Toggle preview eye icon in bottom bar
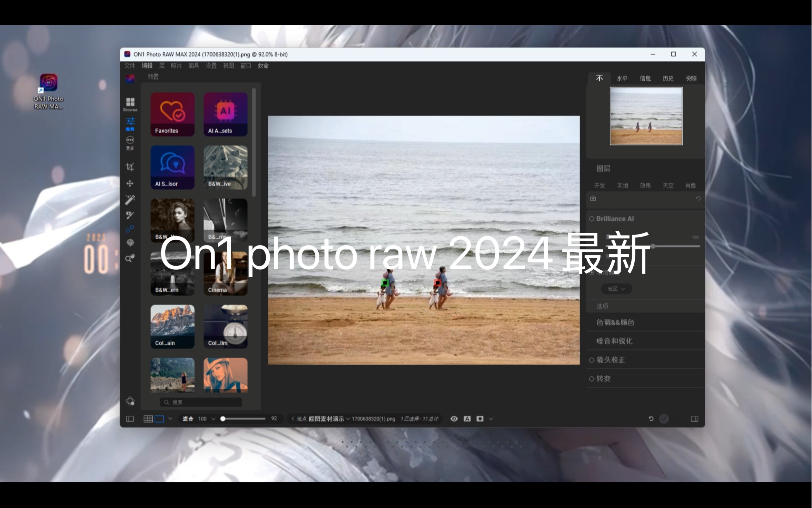This screenshot has width=812, height=508. click(454, 419)
